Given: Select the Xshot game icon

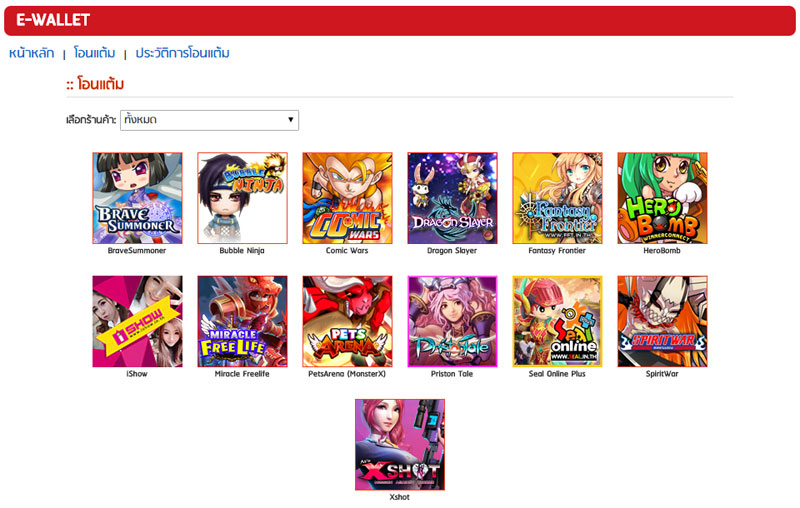Looking at the screenshot, I should coord(400,445).
